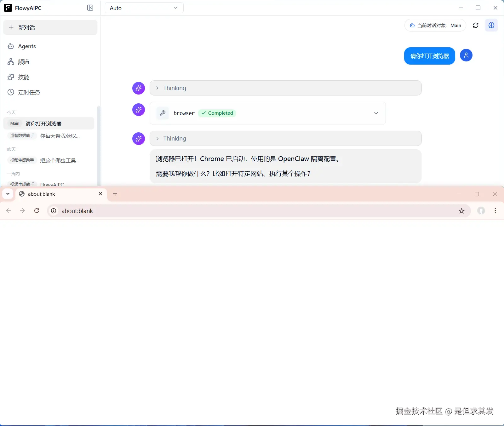
Task: Click the sidebar conversation list scrollbar
Action: click(99, 146)
